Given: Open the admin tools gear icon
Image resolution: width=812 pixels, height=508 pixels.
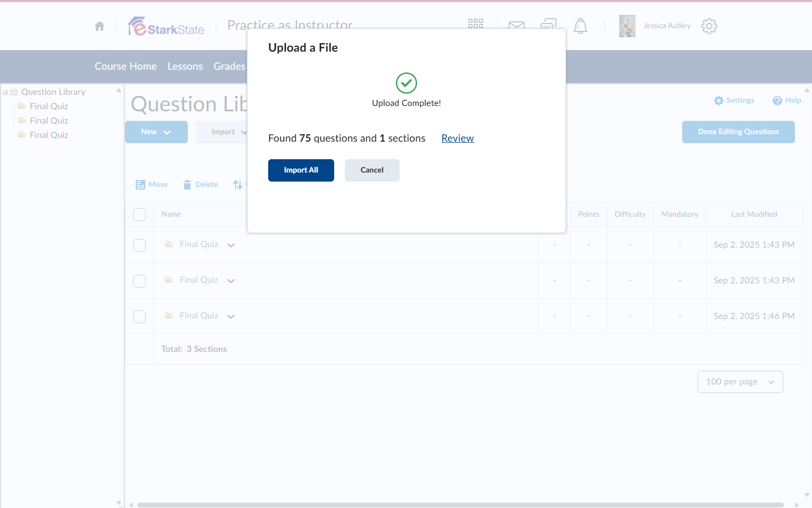Looking at the screenshot, I should click(x=709, y=26).
